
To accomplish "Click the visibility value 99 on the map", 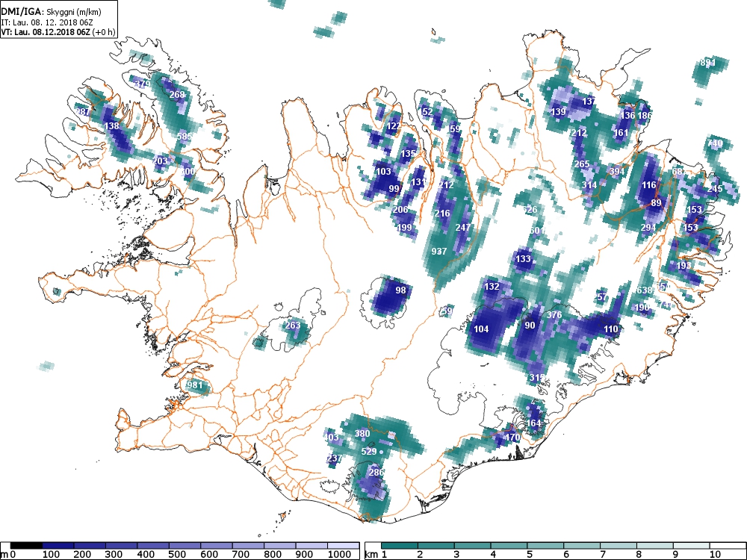I will pyautogui.click(x=394, y=189).
